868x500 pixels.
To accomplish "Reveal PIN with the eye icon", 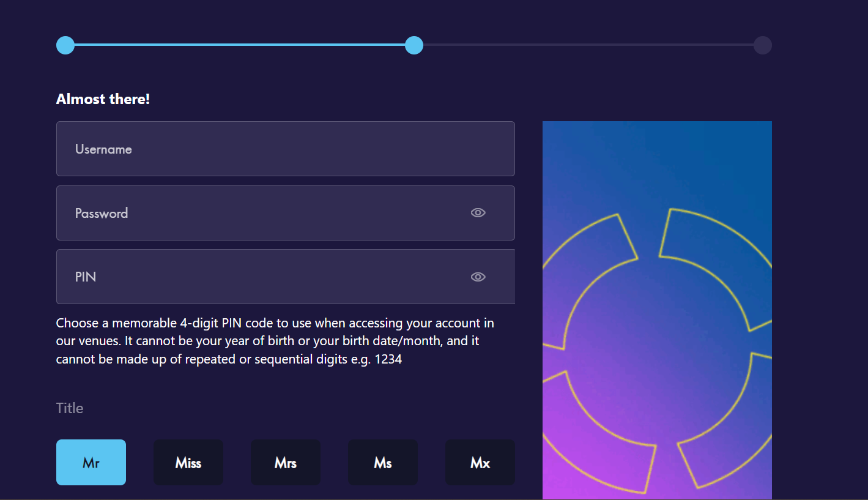I will pos(478,277).
